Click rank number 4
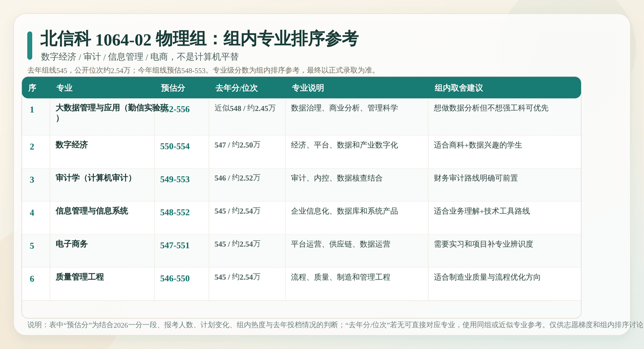 pyautogui.click(x=32, y=213)
